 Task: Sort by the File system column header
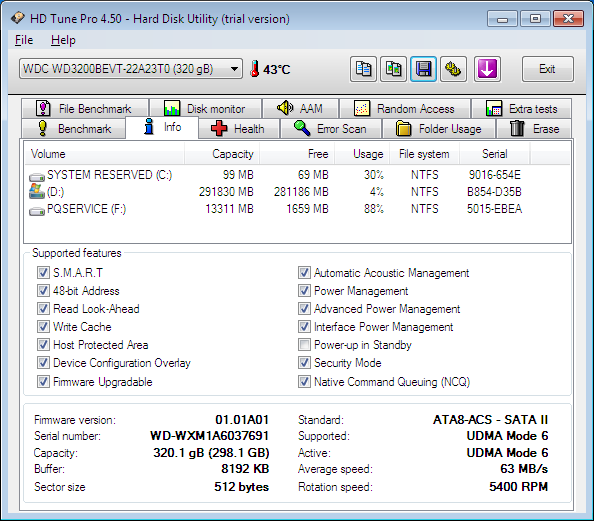(x=424, y=154)
